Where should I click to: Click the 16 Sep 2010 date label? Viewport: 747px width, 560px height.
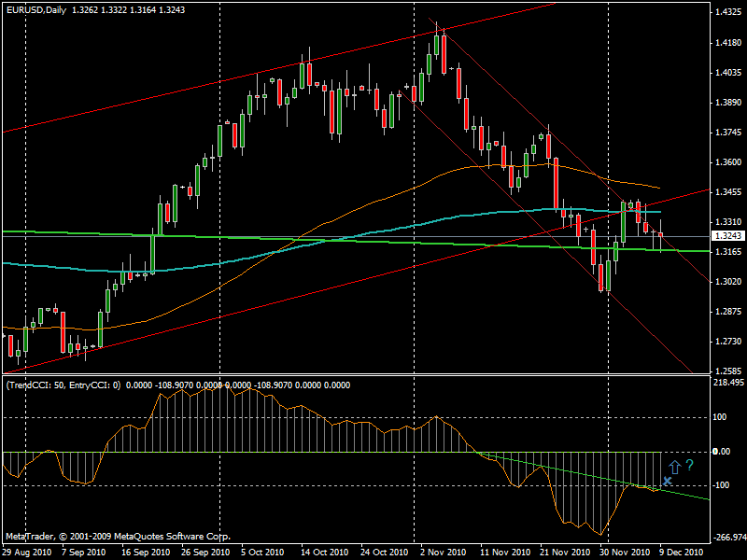tap(146, 553)
